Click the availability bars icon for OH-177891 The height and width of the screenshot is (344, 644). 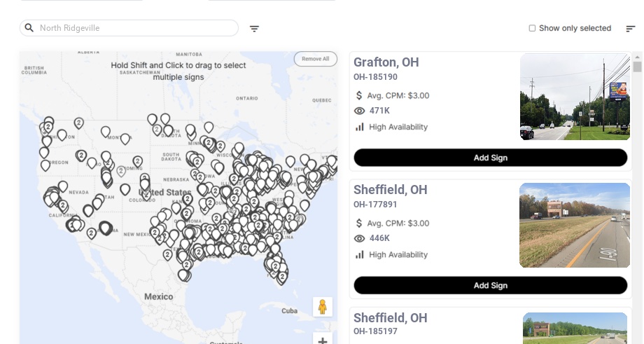pyautogui.click(x=360, y=254)
